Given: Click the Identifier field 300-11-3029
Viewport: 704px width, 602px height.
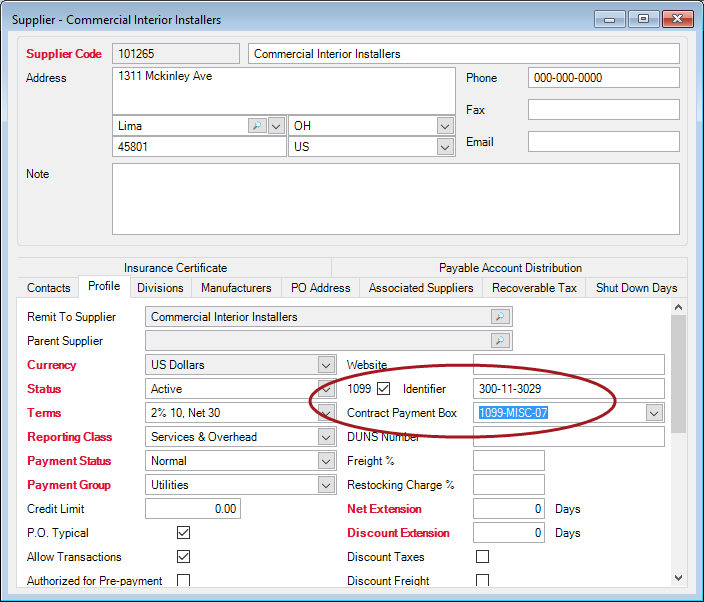Looking at the screenshot, I should pyautogui.click(x=569, y=389).
